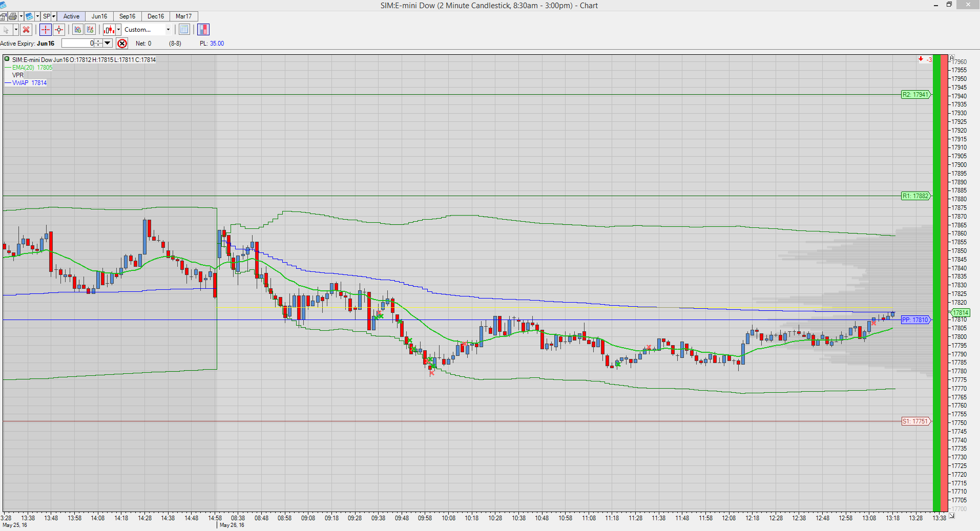Click the 08:38 time axis label
This screenshot has width=980, height=531.
pos(238,518)
